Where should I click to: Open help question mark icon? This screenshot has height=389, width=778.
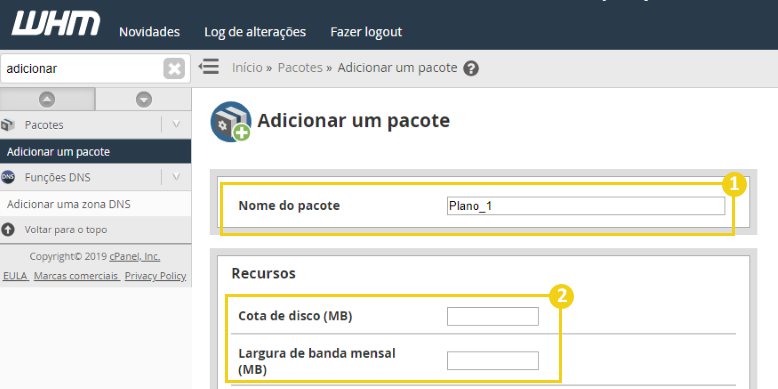tap(471, 68)
